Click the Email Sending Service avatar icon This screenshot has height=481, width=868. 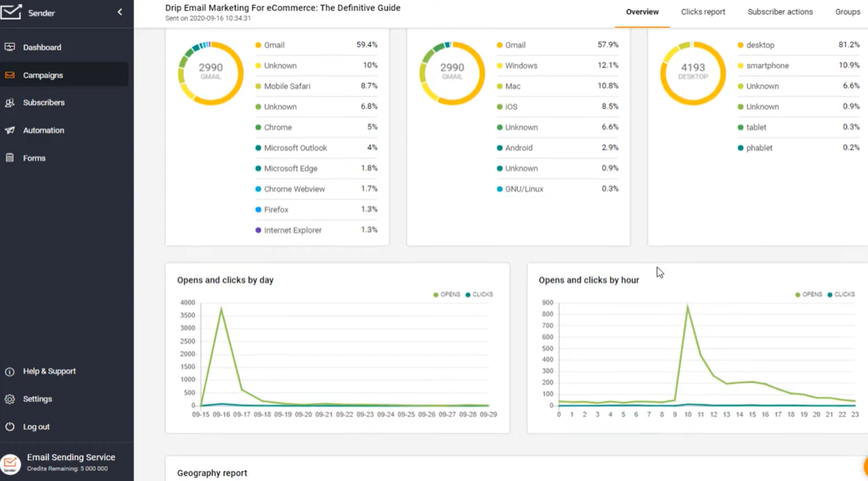(10, 463)
